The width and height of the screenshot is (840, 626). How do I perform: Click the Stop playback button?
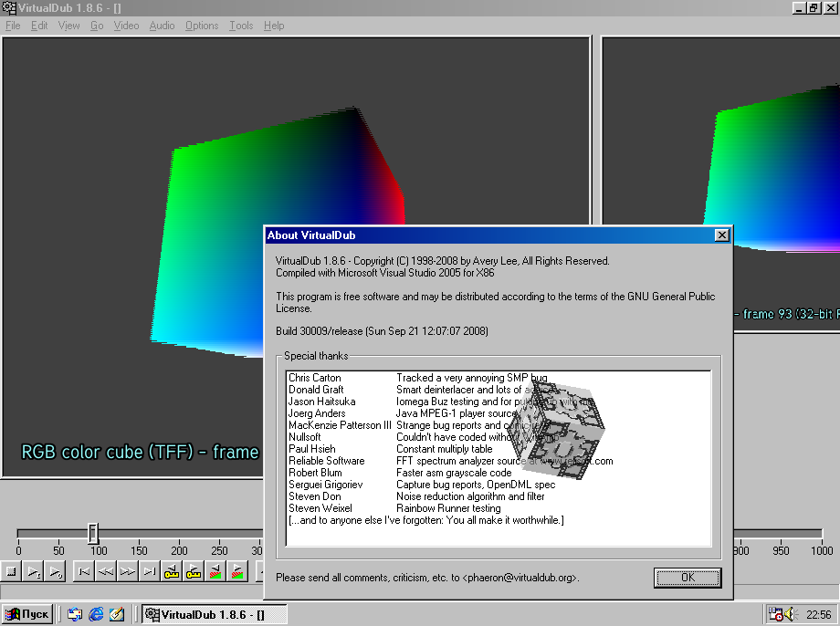(x=11, y=572)
